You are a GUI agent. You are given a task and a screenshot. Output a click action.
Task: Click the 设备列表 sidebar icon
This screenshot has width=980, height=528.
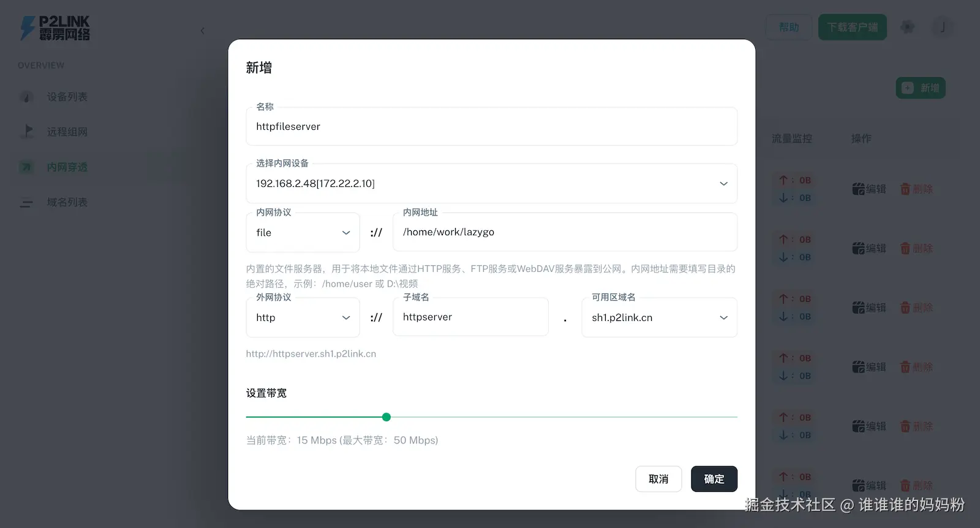pos(26,97)
